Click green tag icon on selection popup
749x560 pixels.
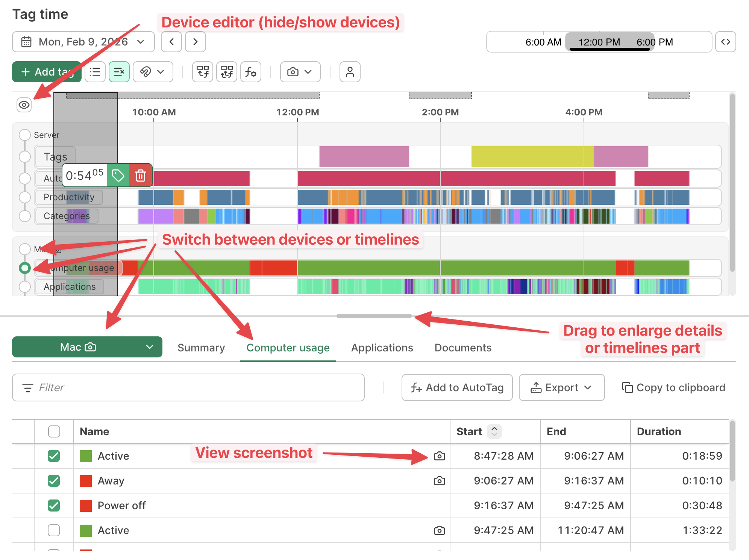click(118, 176)
